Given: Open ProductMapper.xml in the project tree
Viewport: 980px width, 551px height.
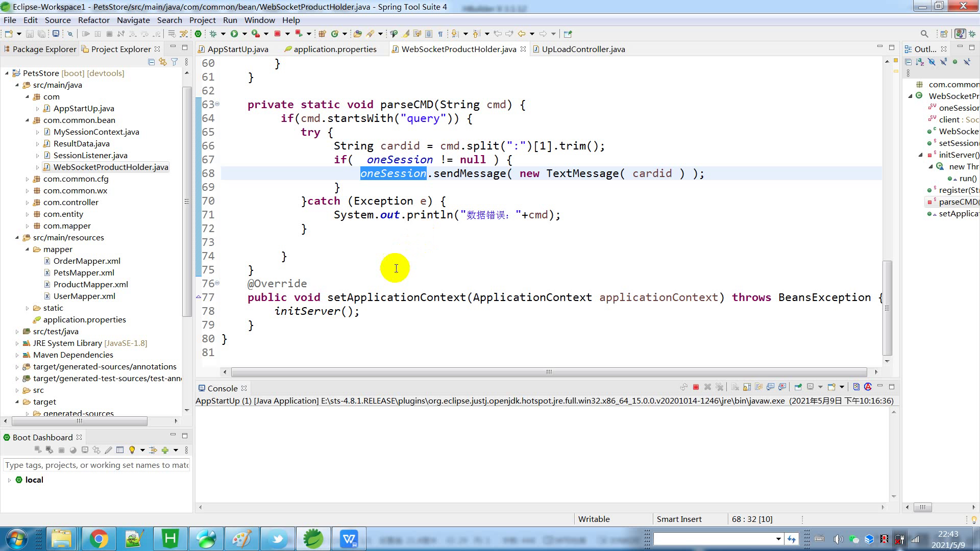Looking at the screenshot, I should click(90, 284).
